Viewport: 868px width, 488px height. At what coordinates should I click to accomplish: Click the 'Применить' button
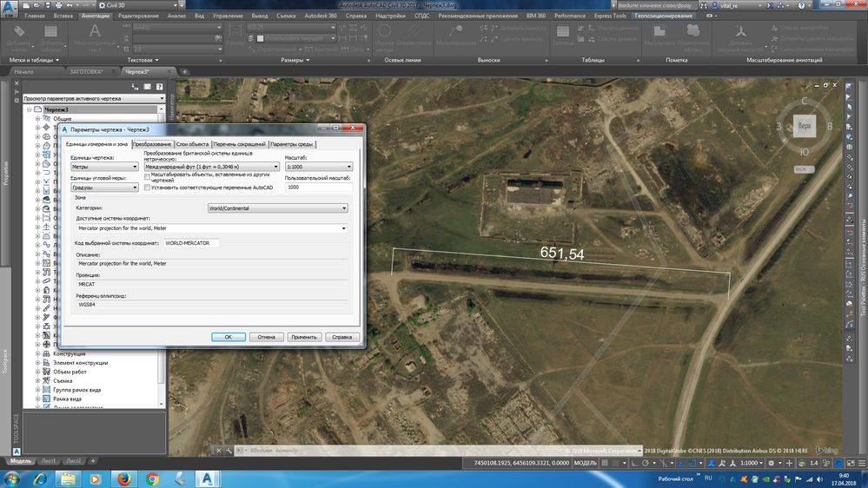point(304,337)
